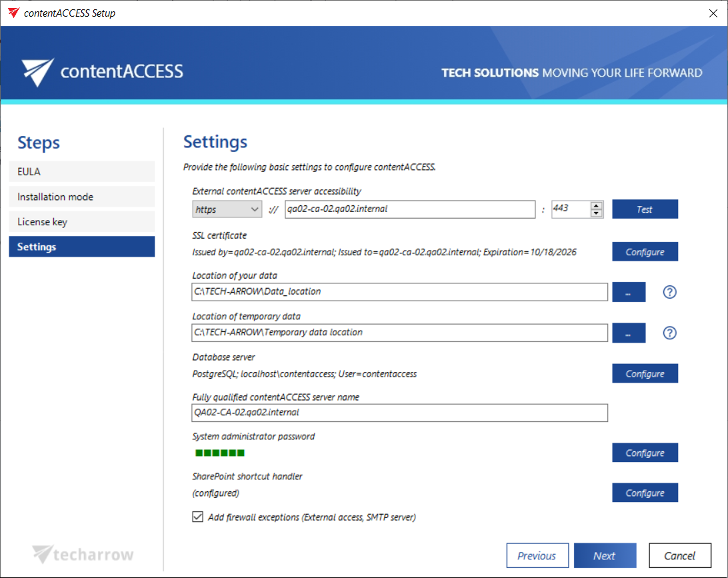Select the EULA step
The height and width of the screenshot is (578, 728).
[x=81, y=171]
